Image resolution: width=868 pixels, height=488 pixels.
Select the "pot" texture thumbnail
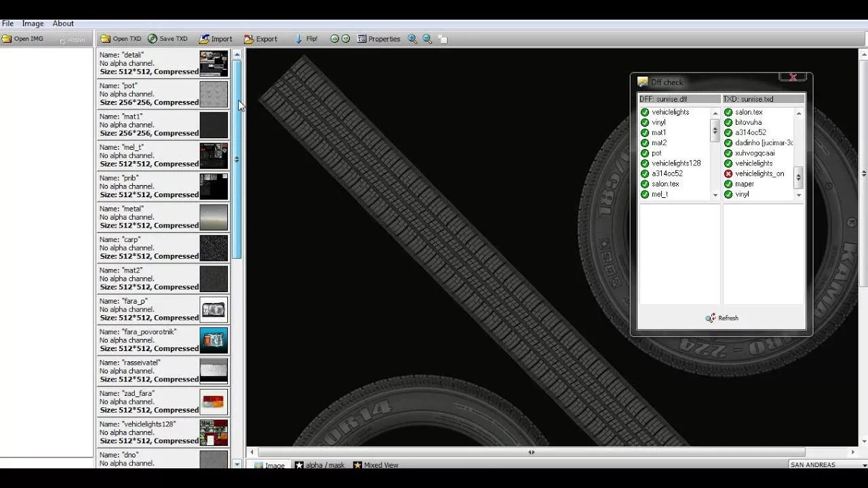(214, 94)
